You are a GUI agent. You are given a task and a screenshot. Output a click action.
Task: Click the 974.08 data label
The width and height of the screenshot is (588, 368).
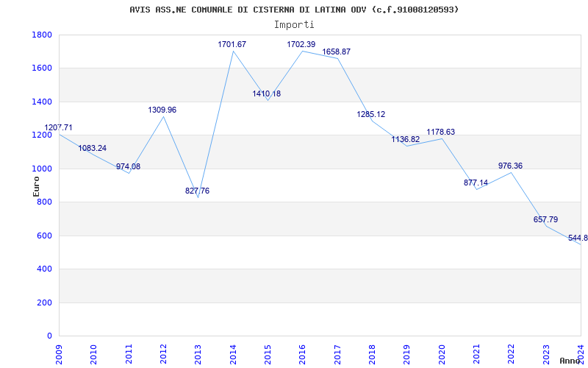click(128, 167)
